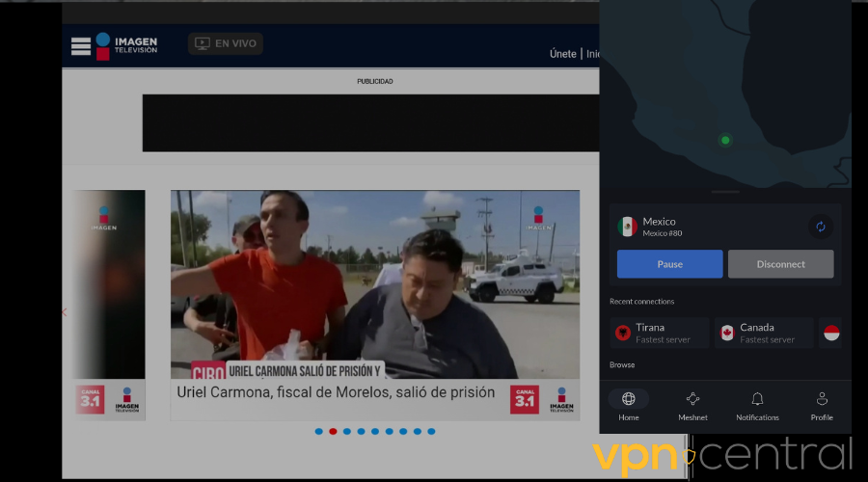
Task: Open the hamburger menu on Imagen Televisión
Action: [x=81, y=46]
